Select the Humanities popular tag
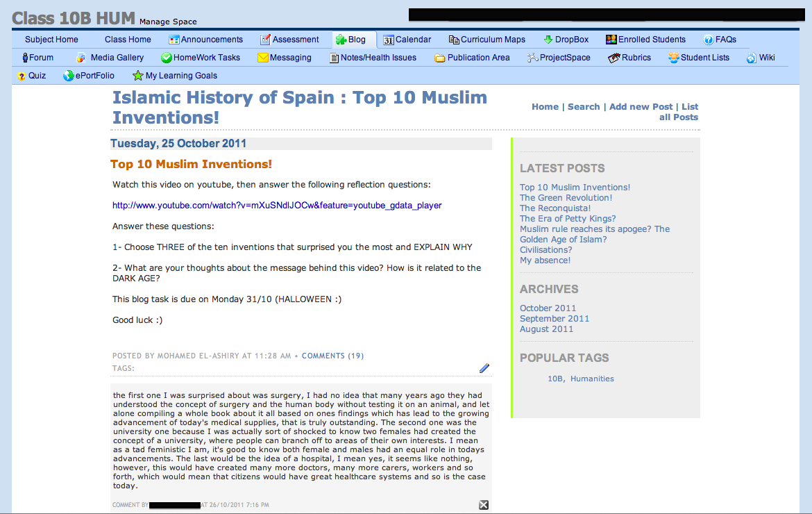The width and height of the screenshot is (812, 514). click(592, 379)
